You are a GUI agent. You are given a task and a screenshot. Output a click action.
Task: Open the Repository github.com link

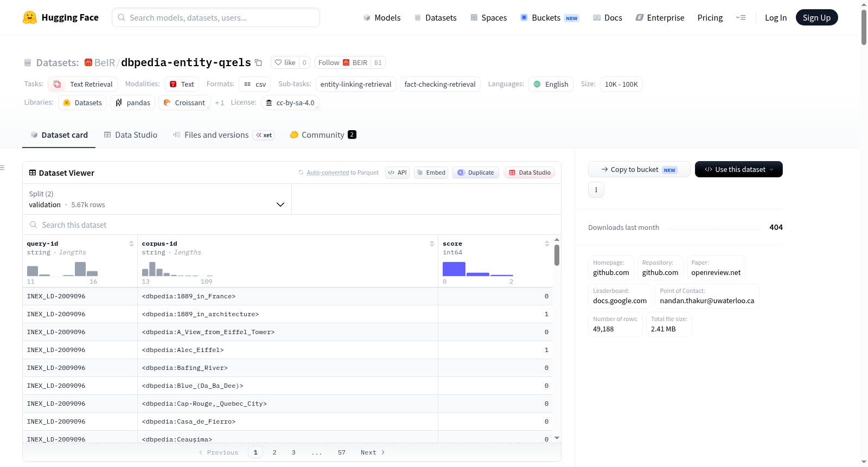coord(660,268)
